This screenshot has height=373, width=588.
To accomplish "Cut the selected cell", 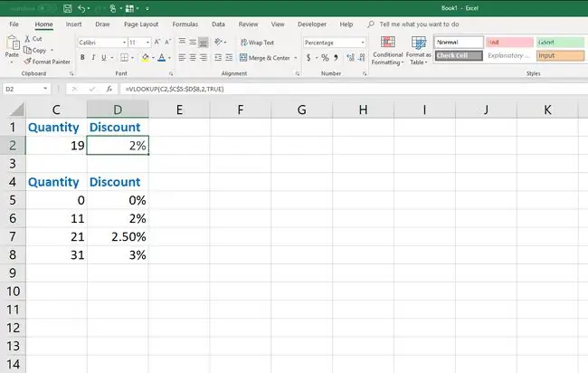I will click(x=33, y=39).
